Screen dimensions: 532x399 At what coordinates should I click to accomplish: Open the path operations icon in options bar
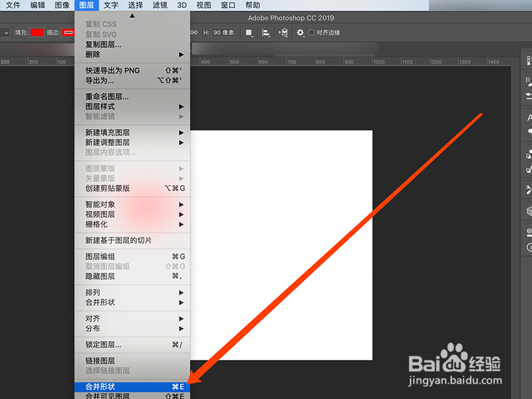[249, 33]
